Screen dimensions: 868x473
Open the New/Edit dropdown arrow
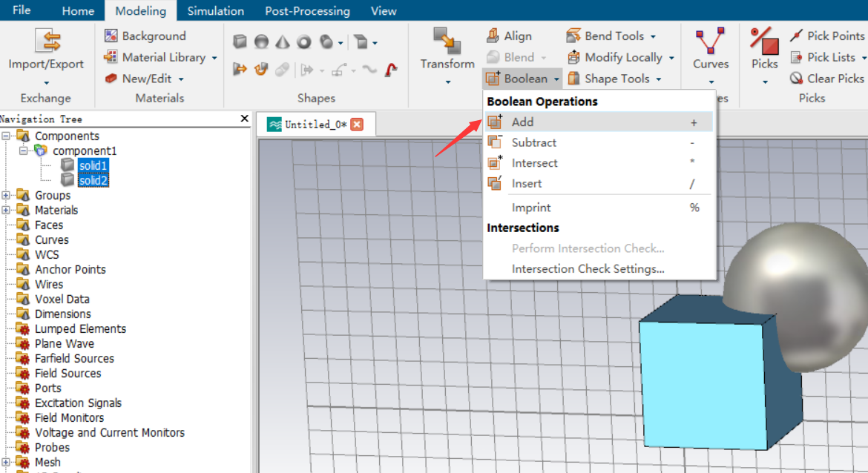coord(180,79)
